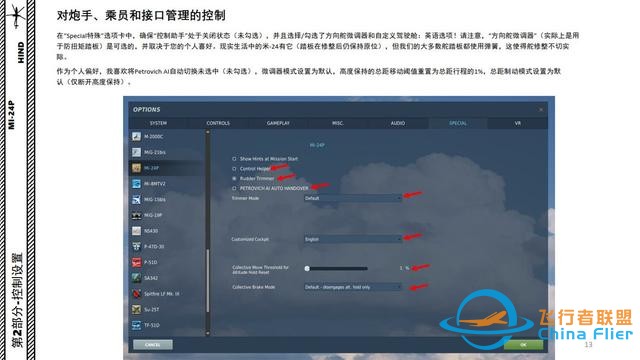Open the Collective Brake Mode dropdown
640x360 pixels.
353,287
